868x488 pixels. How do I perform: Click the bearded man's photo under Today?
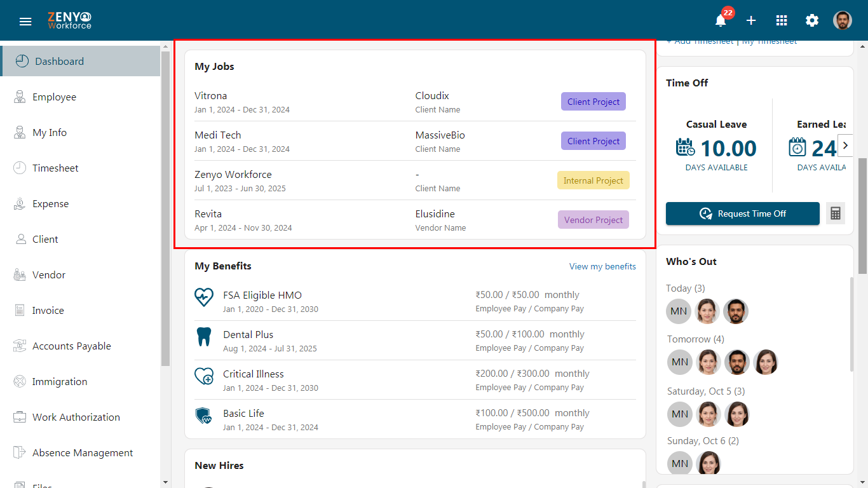[736, 311]
